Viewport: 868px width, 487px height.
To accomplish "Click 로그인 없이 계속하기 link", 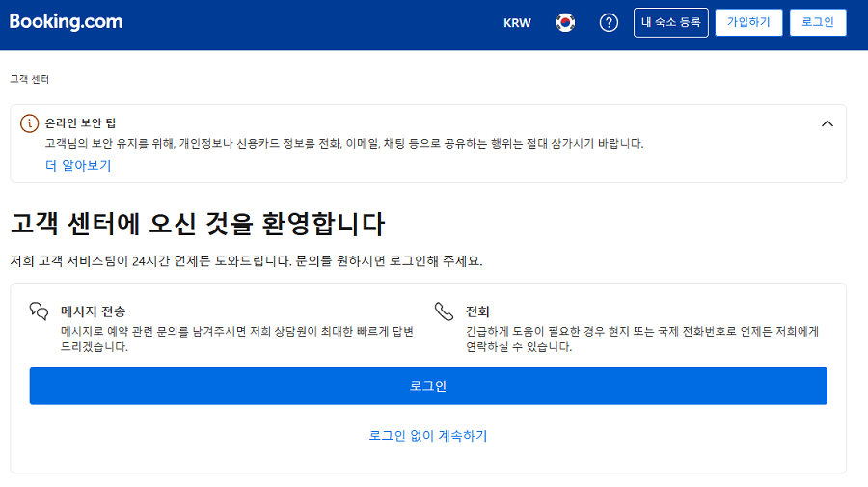I will pyautogui.click(x=428, y=436).
